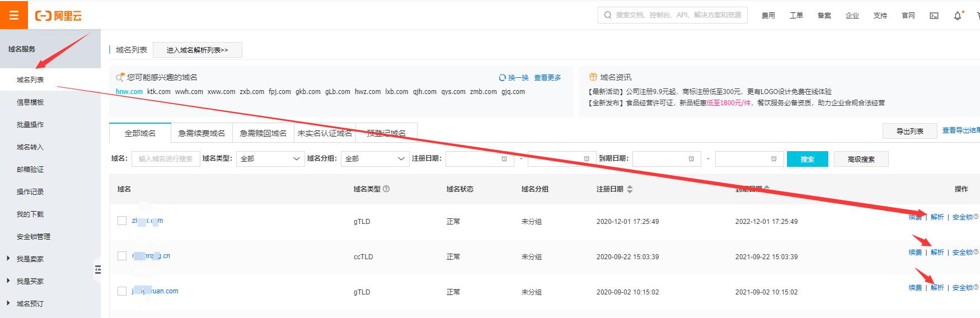This screenshot has width=980, height=318.
Task: Focus the top documentation search box
Action: point(673,15)
